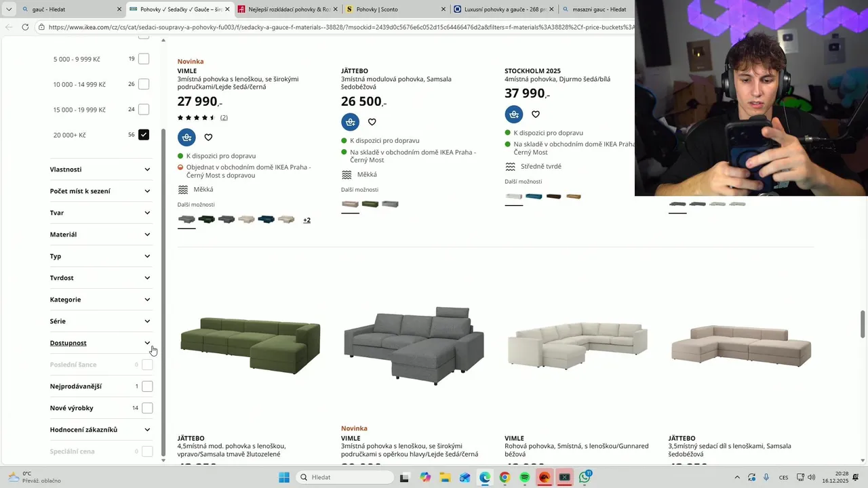Favorite the JÄTTEBO 26 500 sofa heart
868x488 pixels.
coord(372,122)
